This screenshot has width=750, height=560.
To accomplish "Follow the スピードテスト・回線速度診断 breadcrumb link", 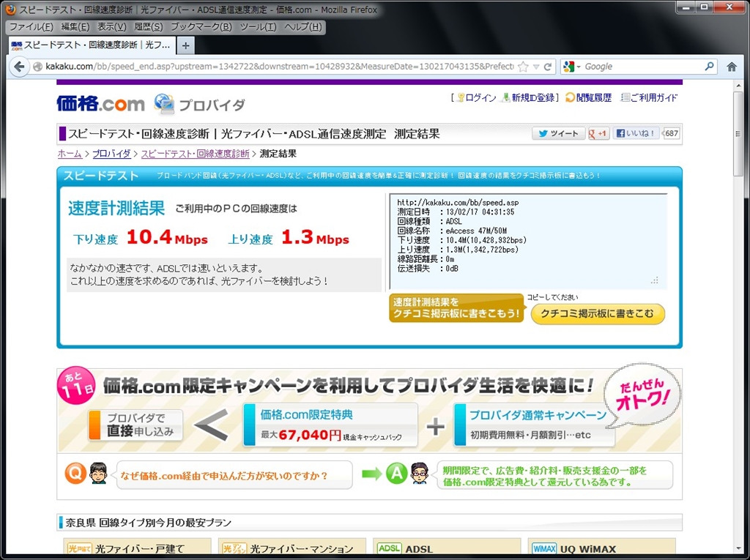I will point(195,154).
